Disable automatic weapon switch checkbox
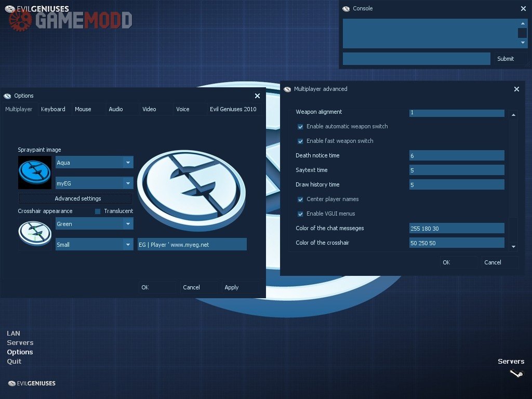532x399 pixels. [x=300, y=127]
